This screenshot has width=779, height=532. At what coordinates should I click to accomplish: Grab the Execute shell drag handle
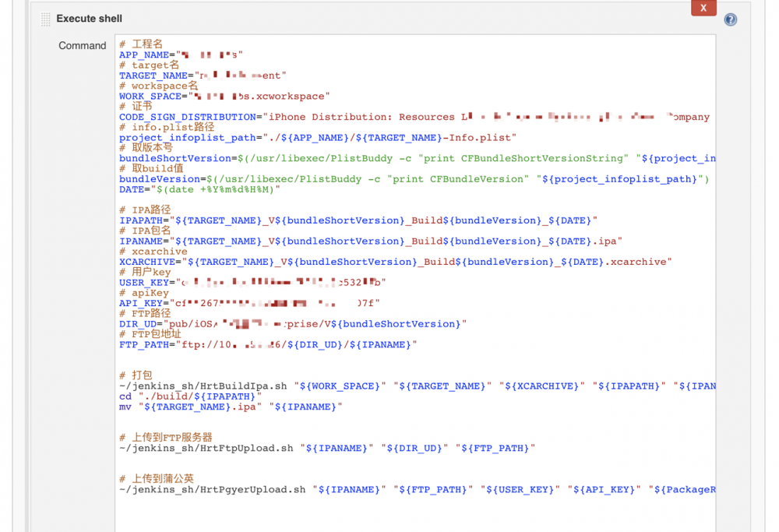(46, 19)
